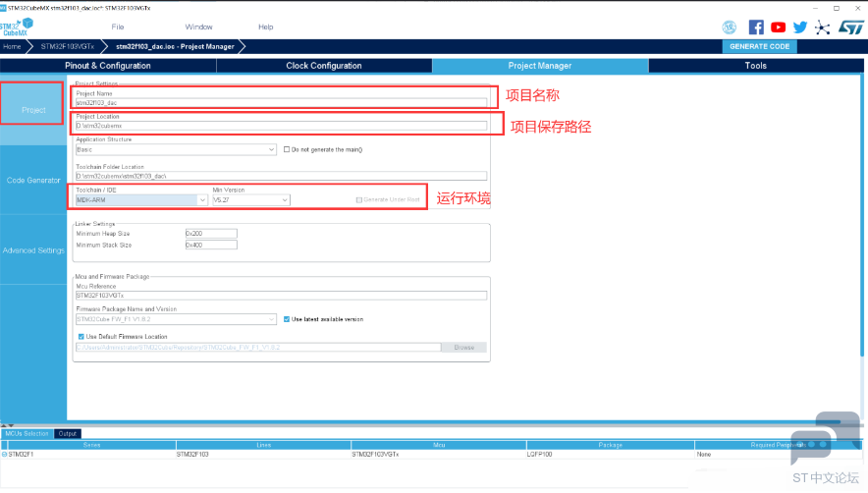The width and height of the screenshot is (868, 493).
Task: Select the Project side section
Action: [33, 110]
